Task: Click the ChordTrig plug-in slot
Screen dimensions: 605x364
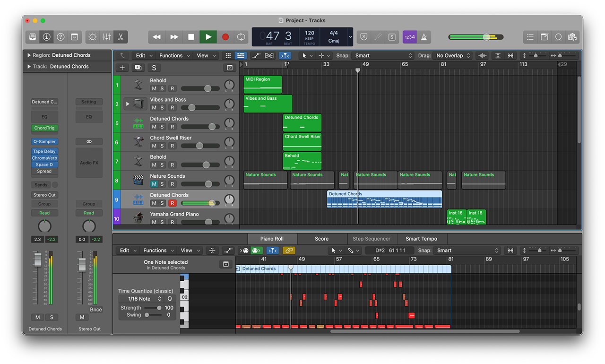Action: point(44,128)
